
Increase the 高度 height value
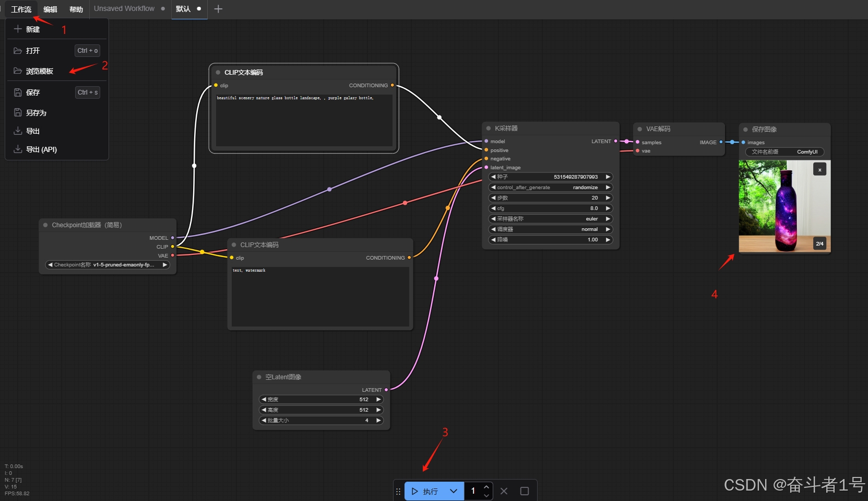click(x=378, y=410)
